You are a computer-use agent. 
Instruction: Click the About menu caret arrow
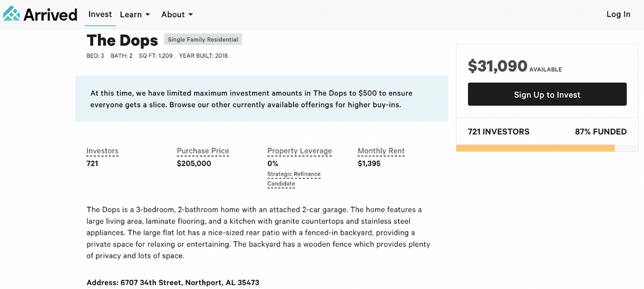click(x=191, y=15)
